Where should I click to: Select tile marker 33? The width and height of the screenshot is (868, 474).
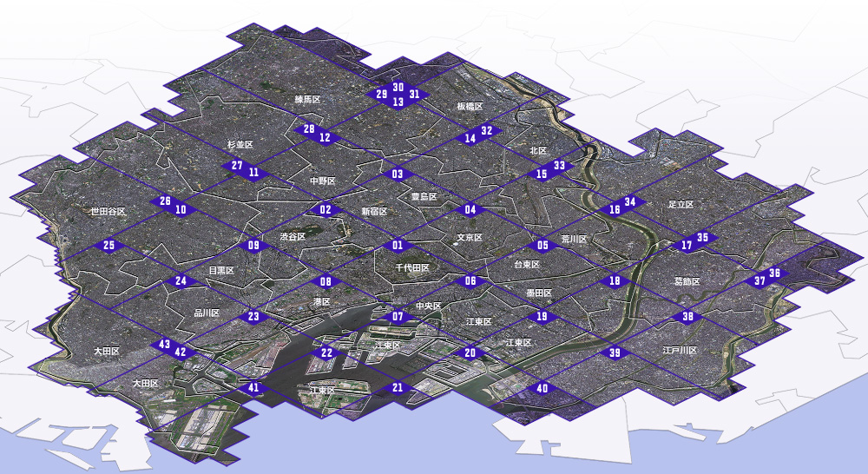559,165
